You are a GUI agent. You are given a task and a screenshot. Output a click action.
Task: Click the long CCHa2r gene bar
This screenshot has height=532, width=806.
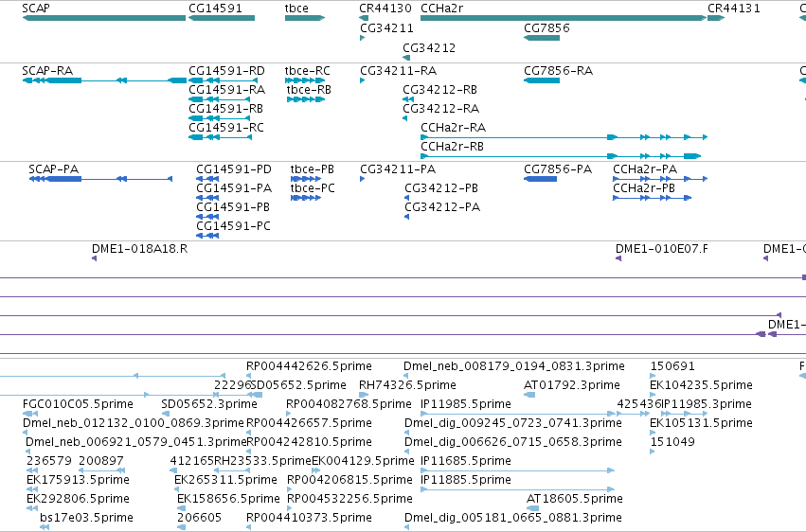564,18
